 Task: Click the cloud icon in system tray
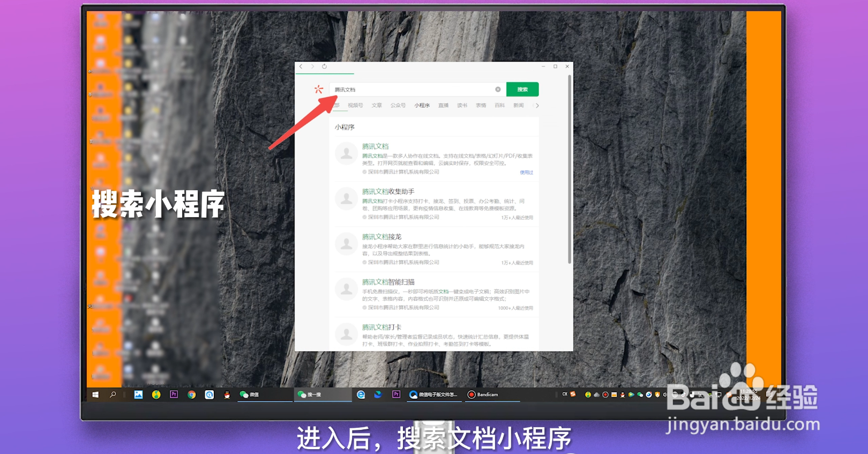click(596, 395)
